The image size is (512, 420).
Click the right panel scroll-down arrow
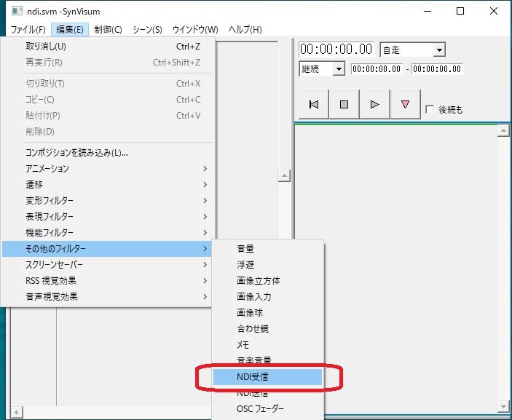pos(503,406)
